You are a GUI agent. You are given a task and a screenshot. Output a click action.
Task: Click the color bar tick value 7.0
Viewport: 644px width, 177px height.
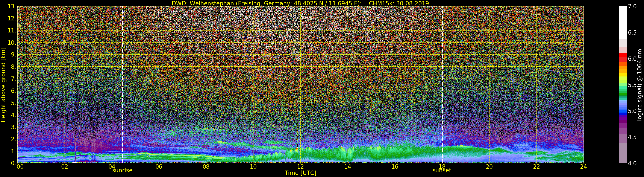(x=632, y=6)
